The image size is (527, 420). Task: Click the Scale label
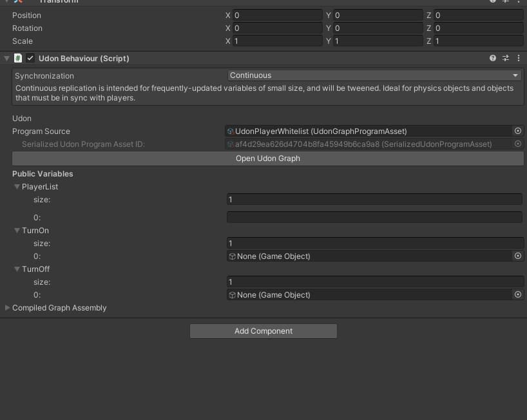point(22,41)
